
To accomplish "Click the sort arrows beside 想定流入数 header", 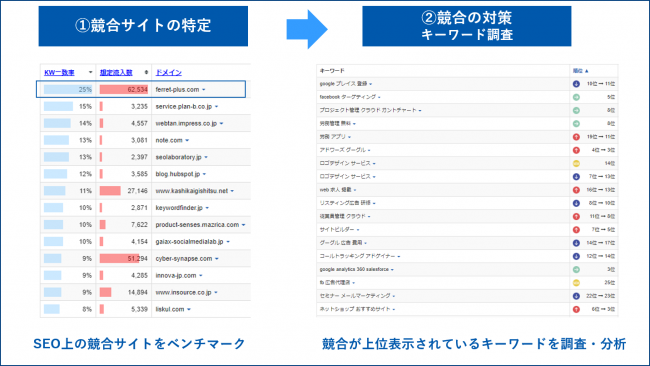I will [146, 72].
